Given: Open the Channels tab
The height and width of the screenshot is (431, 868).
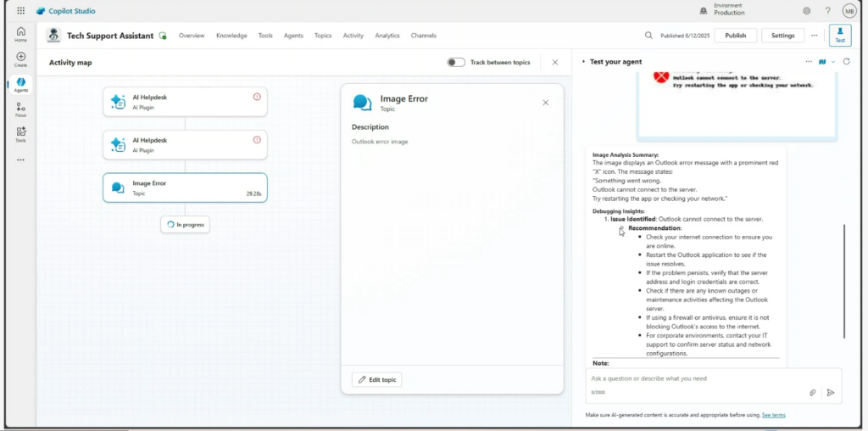Looking at the screenshot, I should (424, 36).
